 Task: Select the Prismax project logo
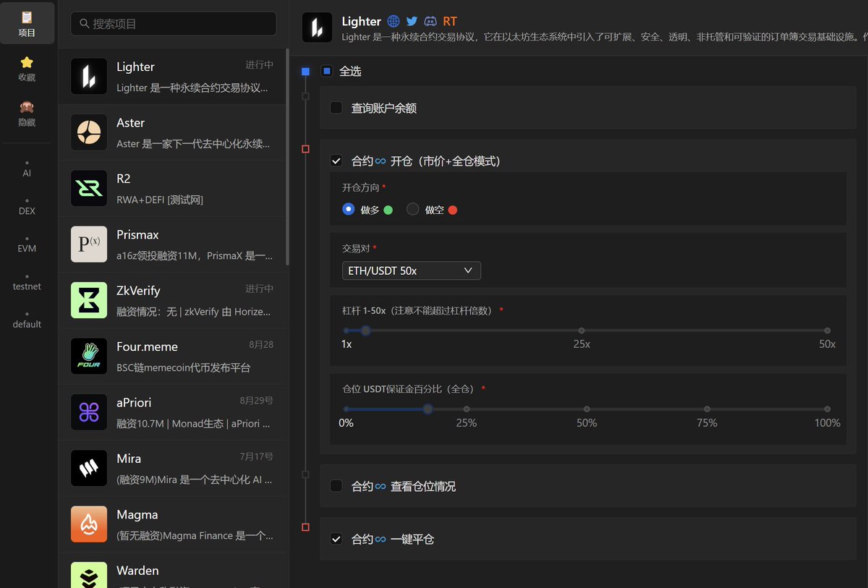(x=89, y=244)
